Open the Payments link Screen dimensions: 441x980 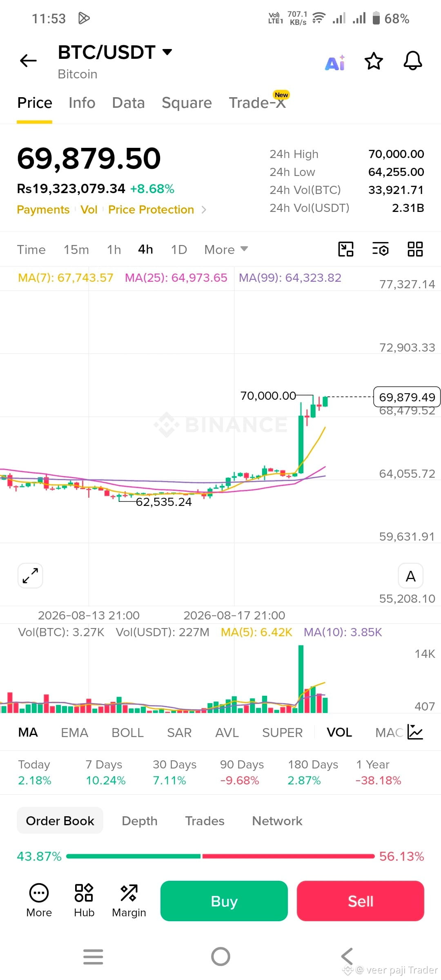(43, 210)
